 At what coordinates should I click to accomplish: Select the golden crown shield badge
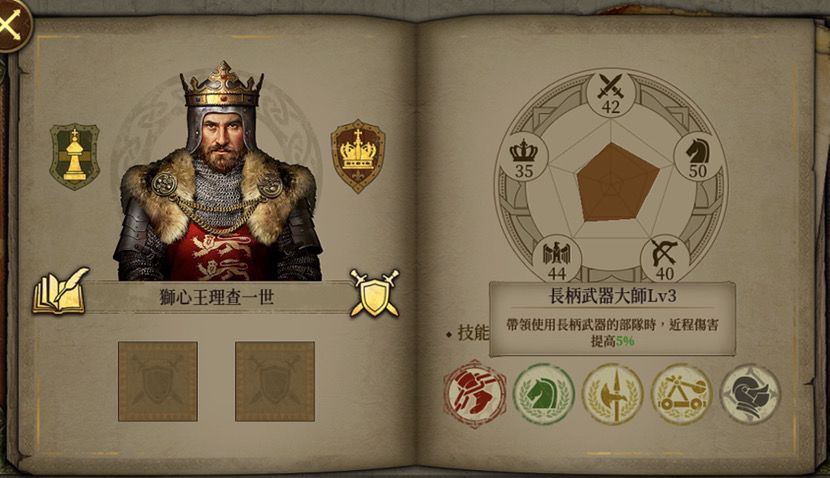click(x=358, y=156)
